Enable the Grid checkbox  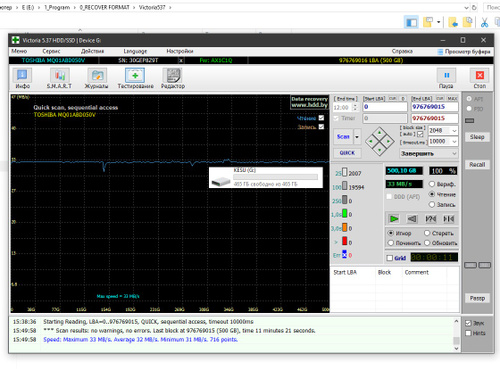pyautogui.click(x=390, y=258)
